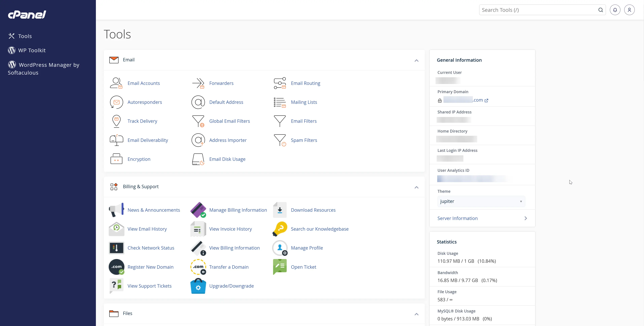Click the Register New Domain link
Screen dimensions: 644x326
pos(150,267)
